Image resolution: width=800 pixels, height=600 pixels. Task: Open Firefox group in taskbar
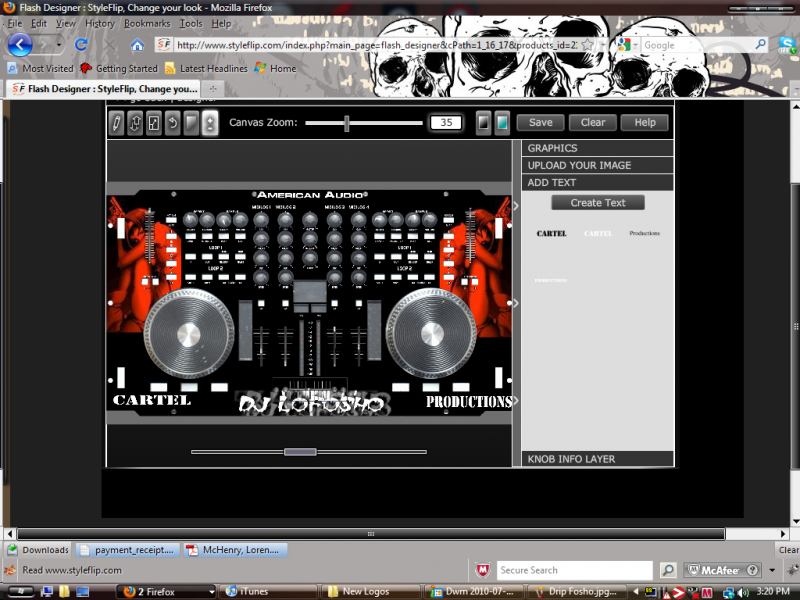(x=166, y=592)
